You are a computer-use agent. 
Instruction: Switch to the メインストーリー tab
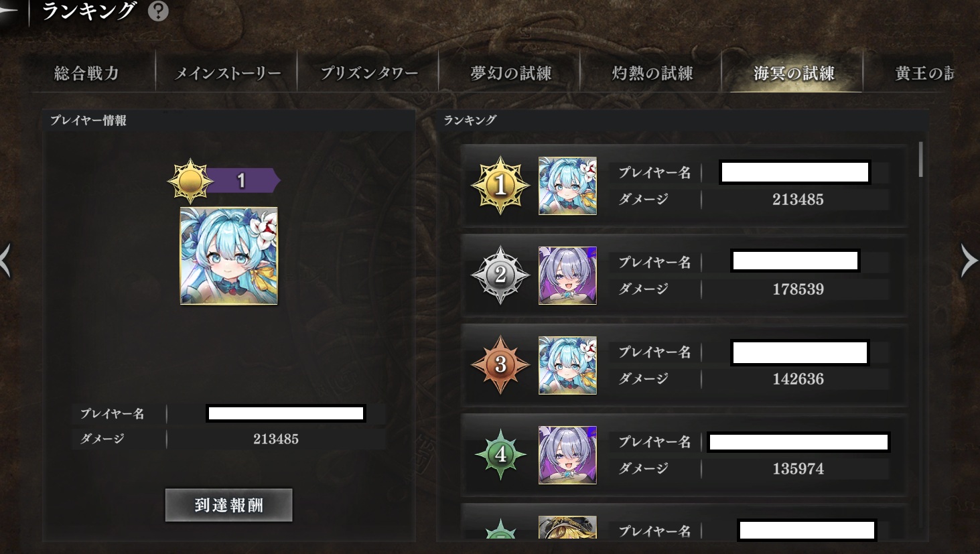(227, 73)
